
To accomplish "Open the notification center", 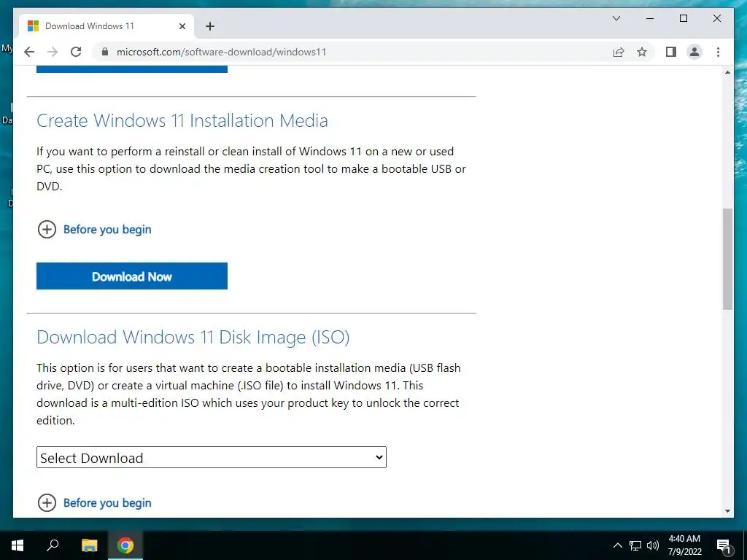I will point(724,546).
